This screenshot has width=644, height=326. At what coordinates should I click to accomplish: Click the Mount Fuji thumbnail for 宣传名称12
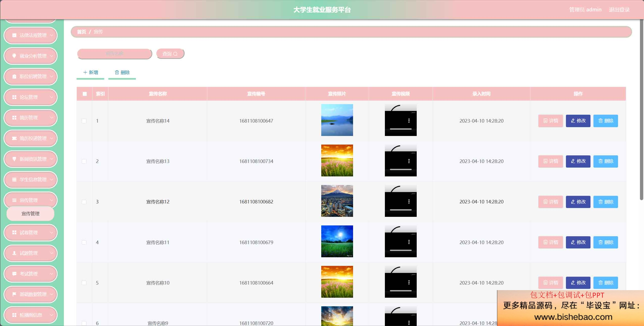coord(337,201)
